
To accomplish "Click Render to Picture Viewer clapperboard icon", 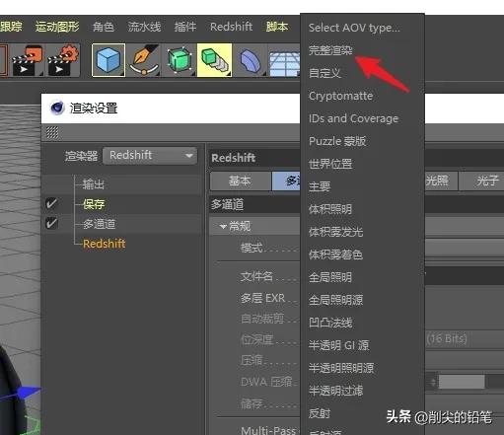I will 28,61.
